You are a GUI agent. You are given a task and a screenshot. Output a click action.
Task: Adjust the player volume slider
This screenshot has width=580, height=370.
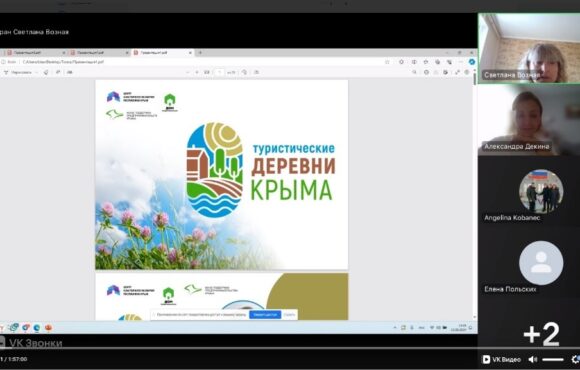point(553,359)
